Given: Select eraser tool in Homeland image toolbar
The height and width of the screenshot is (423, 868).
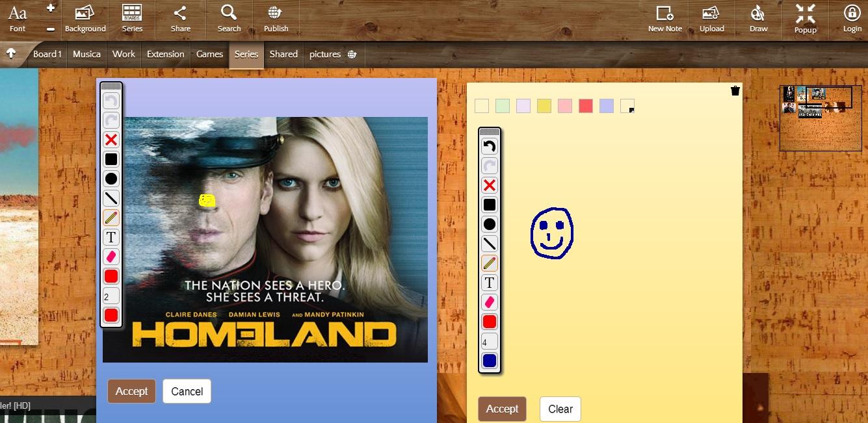Looking at the screenshot, I should 111,257.
